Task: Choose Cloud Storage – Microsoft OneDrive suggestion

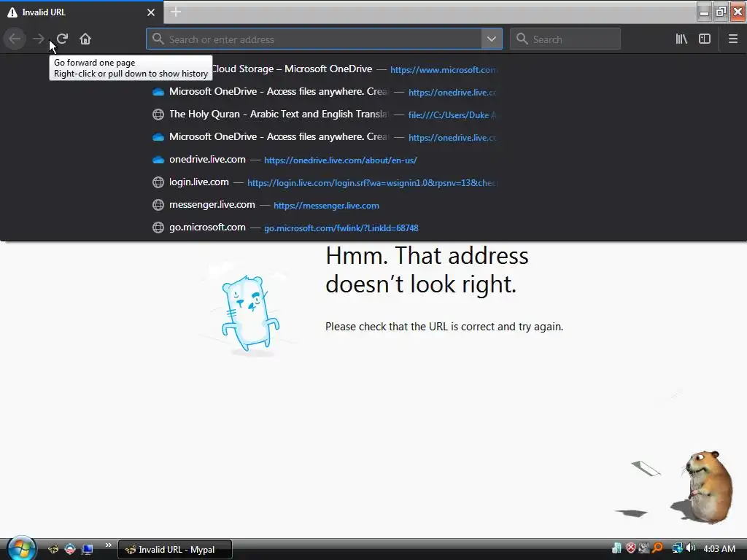Action: pyautogui.click(x=324, y=69)
